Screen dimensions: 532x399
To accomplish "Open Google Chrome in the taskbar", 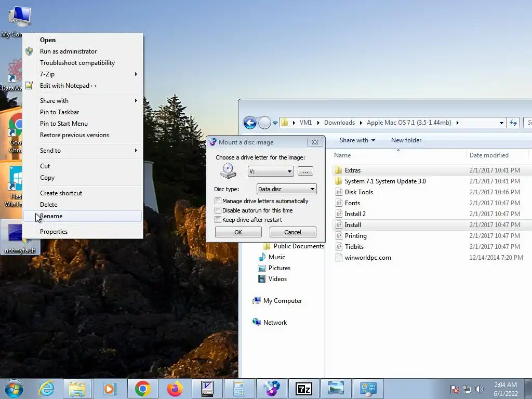I will click(x=142, y=389).
